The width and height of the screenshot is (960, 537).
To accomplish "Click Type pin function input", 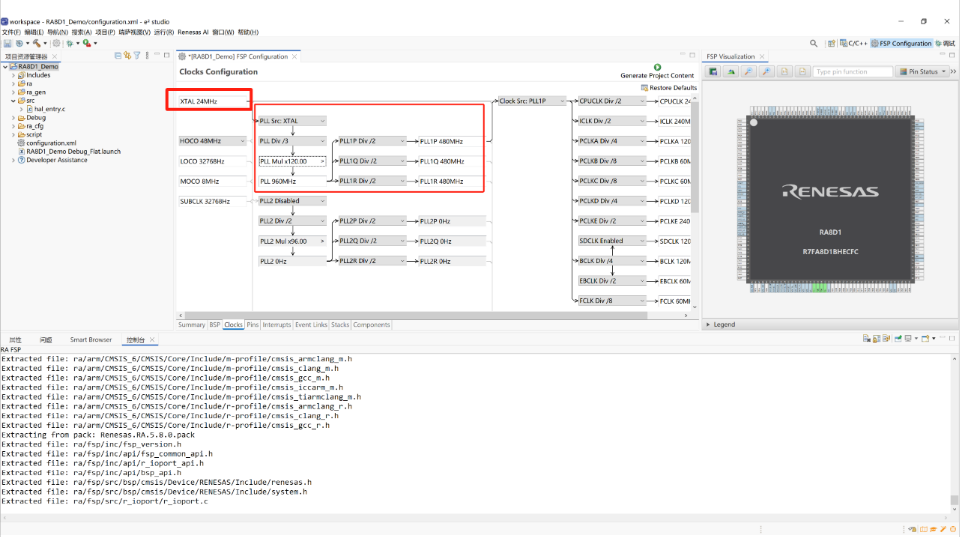I will point(852,72).
